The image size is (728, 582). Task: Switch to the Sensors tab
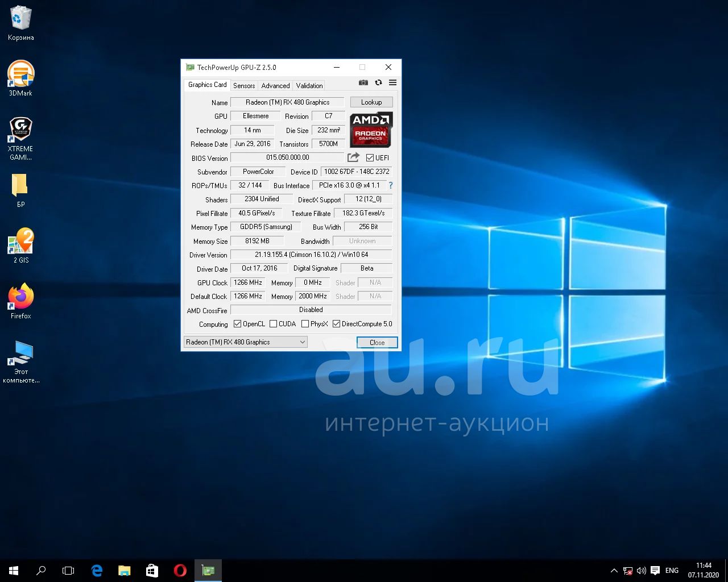[x=244, y=86]
